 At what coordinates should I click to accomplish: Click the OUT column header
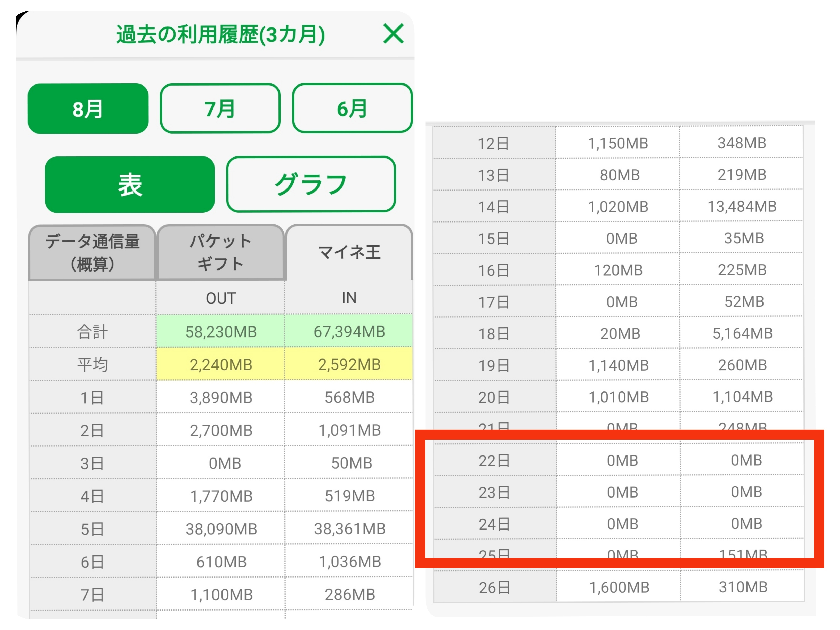coord(221,298)
